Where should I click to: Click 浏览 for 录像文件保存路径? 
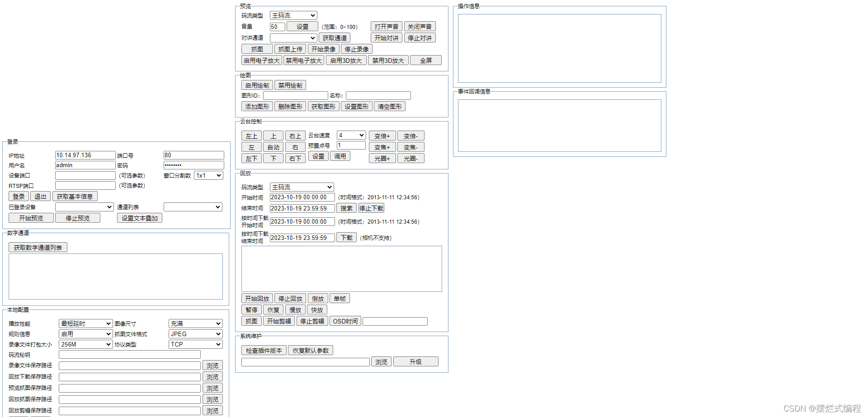click(x=212, y=365)
